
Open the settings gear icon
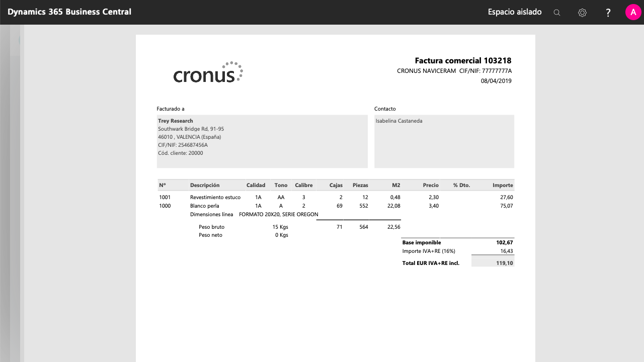tap(582, 13)
